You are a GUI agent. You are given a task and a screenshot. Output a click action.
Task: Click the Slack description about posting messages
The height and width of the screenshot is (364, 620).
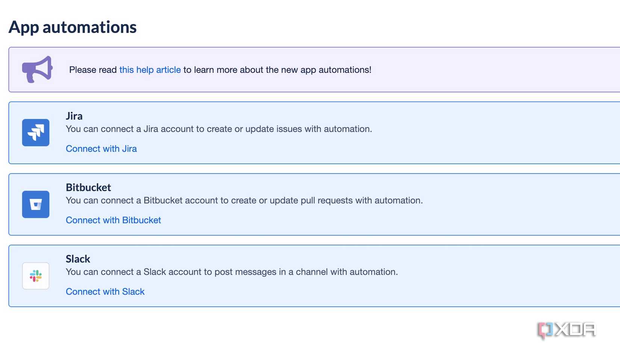pyautogui.click(x=231, y=272)
